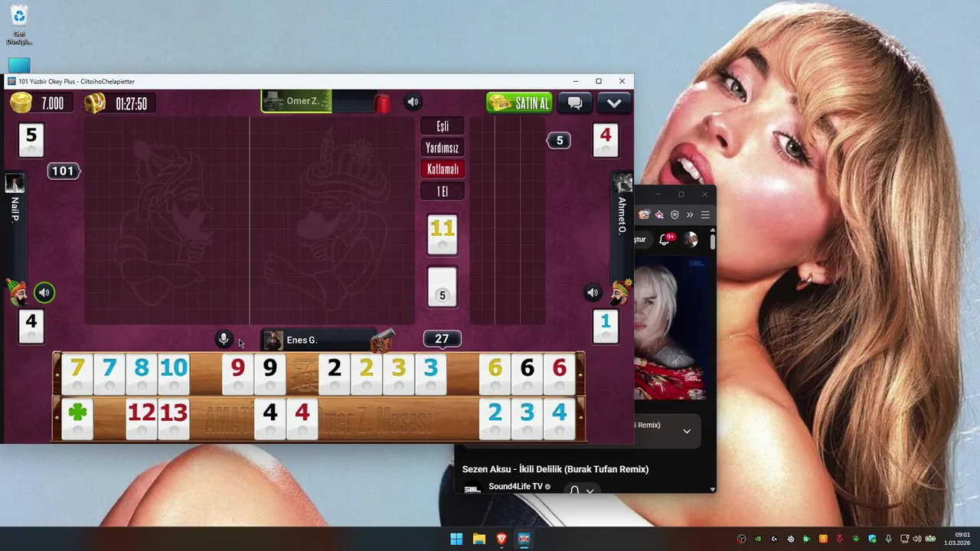Select the 1 El mode label

(x=443, y=191)
